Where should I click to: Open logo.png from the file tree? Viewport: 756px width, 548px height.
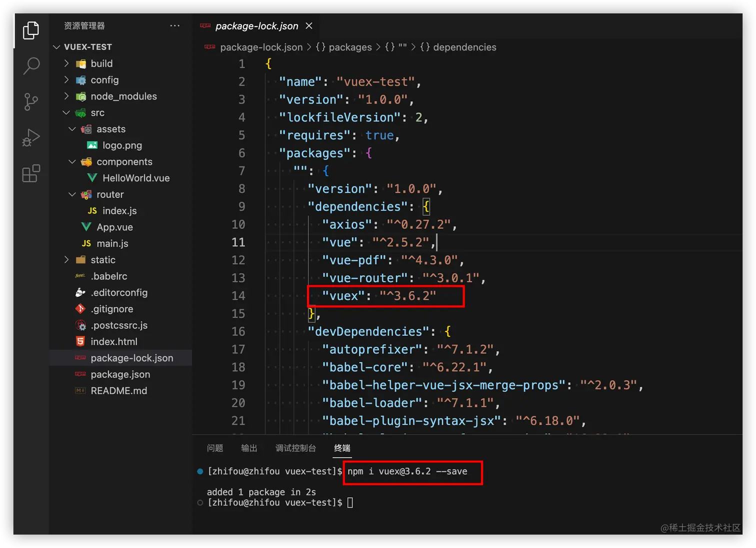(x=122, y=145)
